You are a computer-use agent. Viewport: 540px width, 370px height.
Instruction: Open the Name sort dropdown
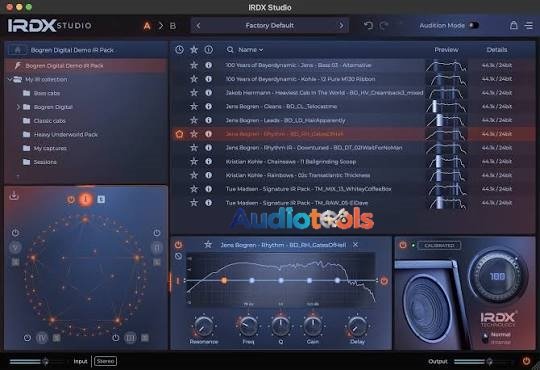[251, 50]
